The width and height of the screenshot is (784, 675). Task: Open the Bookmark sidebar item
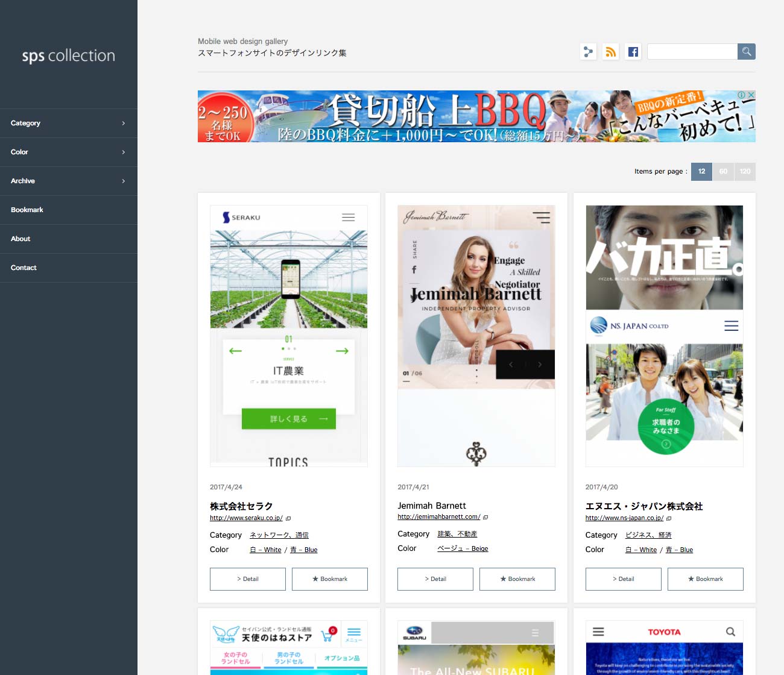(27, 210)
